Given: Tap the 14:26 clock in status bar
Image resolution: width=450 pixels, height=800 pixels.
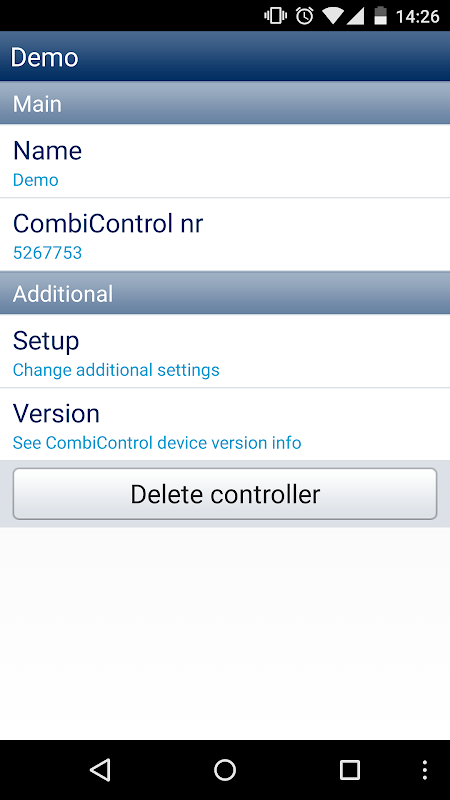Looking at the screenshot, I should [417, 16].
